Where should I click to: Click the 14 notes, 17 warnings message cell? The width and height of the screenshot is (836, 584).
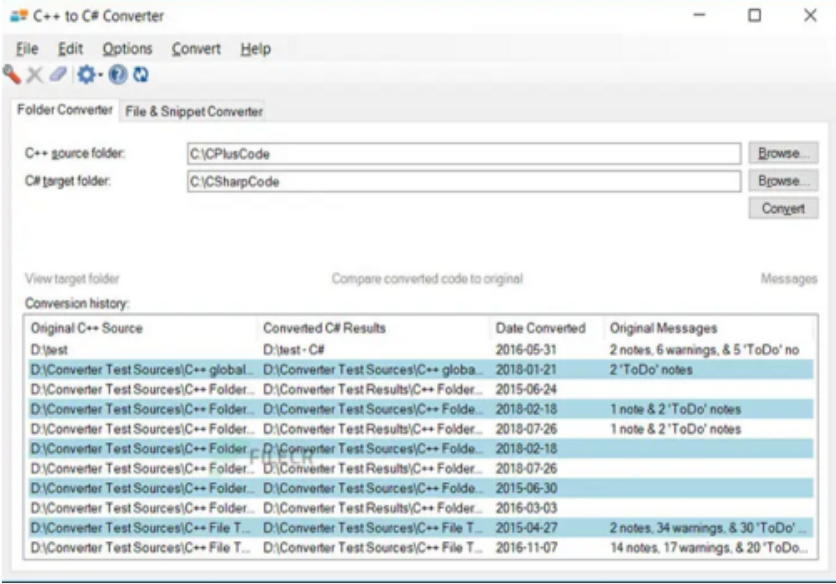tap(708, 547)
